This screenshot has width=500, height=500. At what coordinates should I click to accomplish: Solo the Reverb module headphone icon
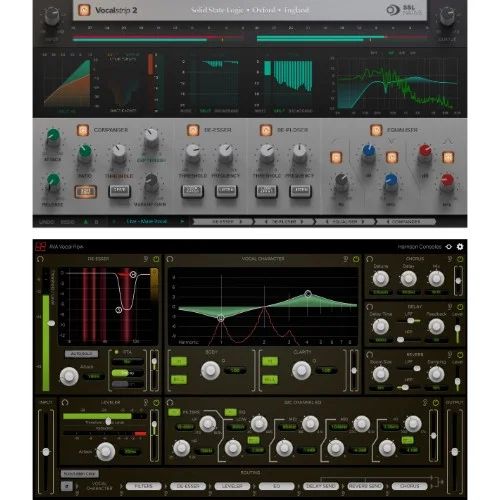(369, 354)
